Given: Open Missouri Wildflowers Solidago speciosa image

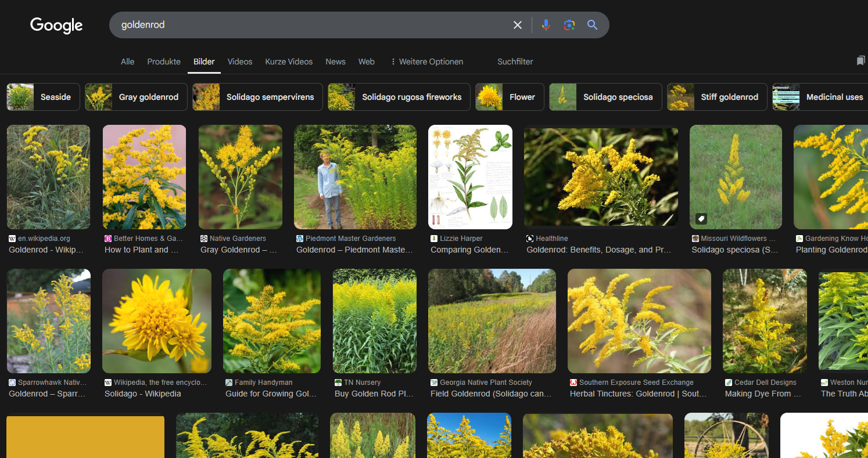Looking at the screenshot, I should point(736,177).
